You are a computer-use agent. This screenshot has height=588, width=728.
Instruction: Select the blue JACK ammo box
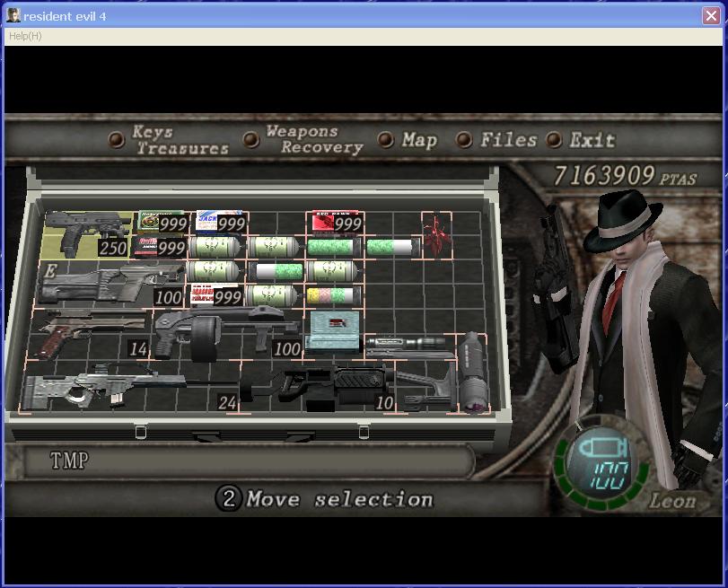(x=220, y=223)
